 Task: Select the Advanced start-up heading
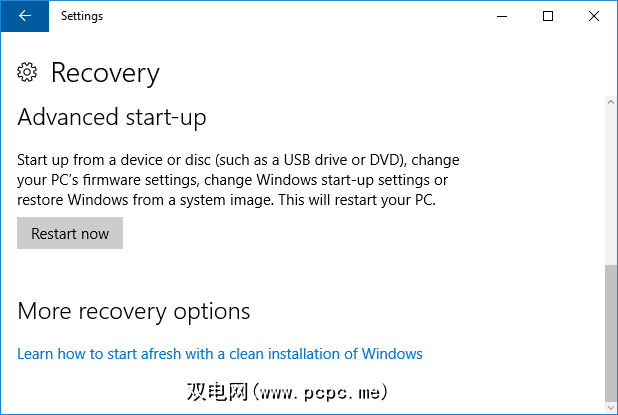(x=112, y=117)
